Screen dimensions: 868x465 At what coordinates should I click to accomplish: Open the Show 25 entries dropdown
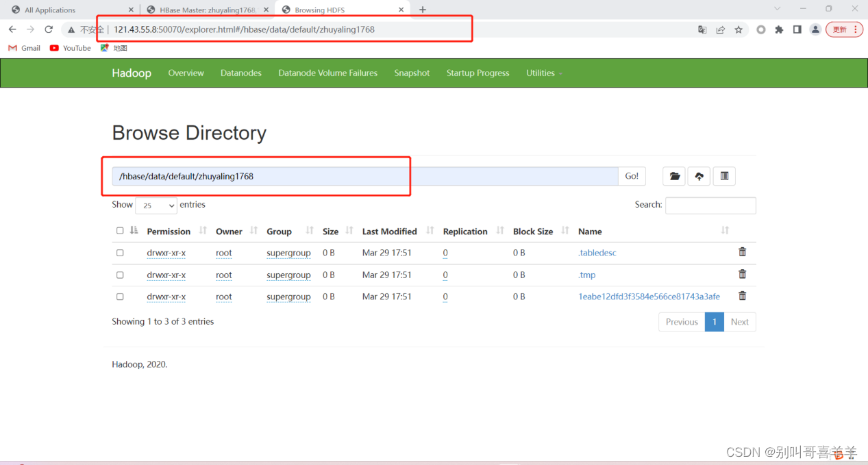coord(156,205)
